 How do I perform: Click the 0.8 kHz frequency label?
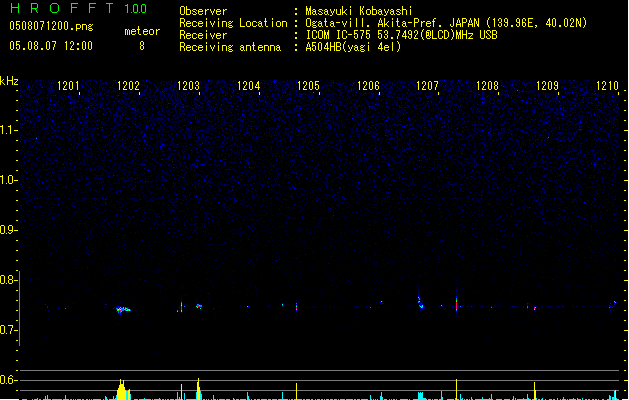(8, 280)
